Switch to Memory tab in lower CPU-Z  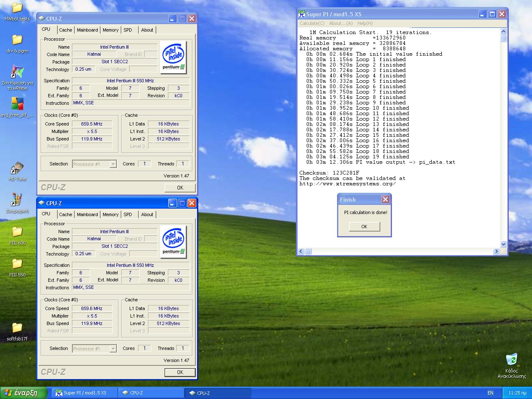pos(111,214)
